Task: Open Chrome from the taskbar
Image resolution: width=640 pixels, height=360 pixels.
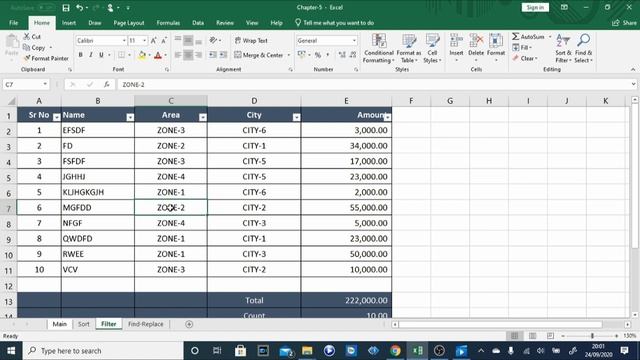Action: (395, 351)
